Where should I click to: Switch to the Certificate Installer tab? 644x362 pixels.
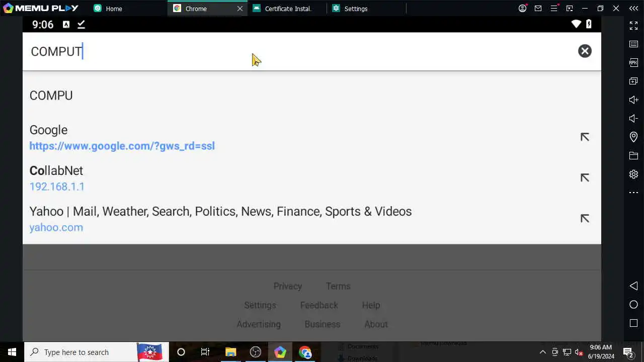[288, 9]
